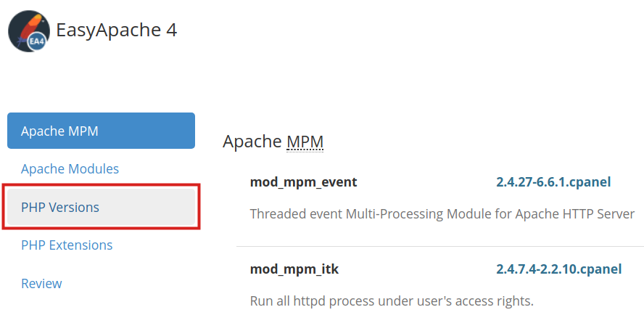Open the Apache Modules section
The width and height of the screenshot is (644, 331).
point(70,169)
